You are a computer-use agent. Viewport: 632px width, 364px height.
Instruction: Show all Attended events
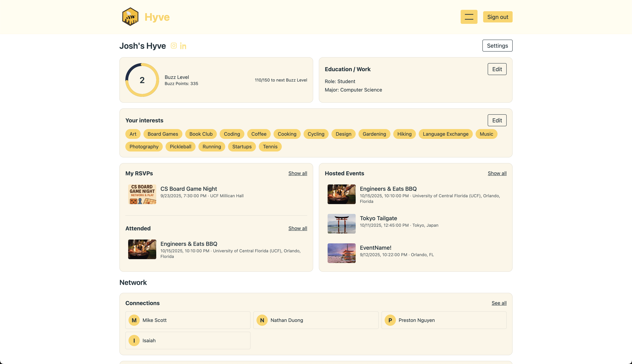pyautogui.click(x=298, y=228)
